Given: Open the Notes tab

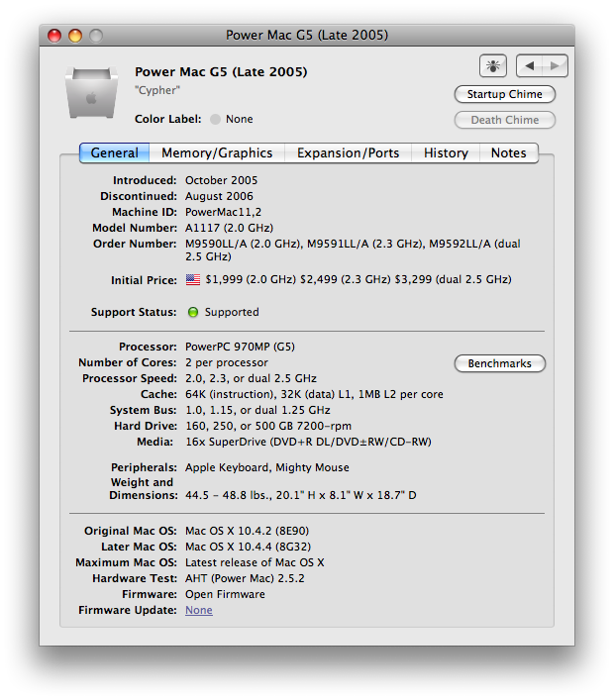Looking at the screenshot, I should [x=509, y=153].
